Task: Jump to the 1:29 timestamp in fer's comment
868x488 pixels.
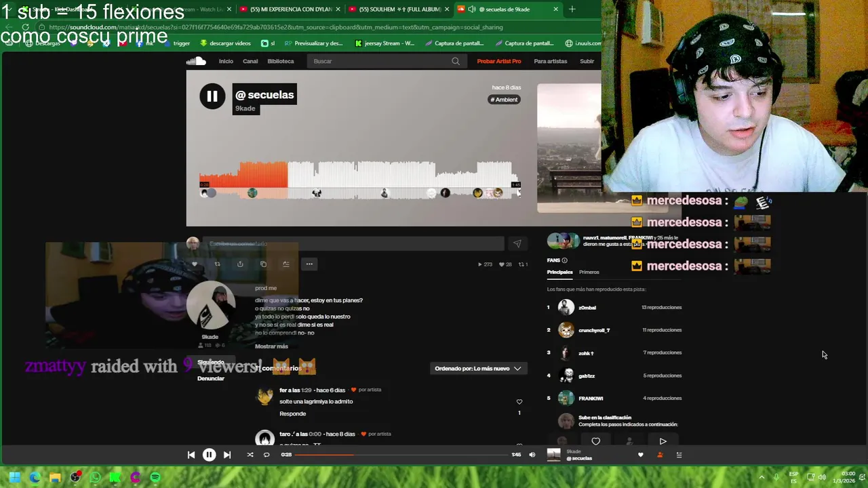Action: pyautogui.click(x=307, y=390)
